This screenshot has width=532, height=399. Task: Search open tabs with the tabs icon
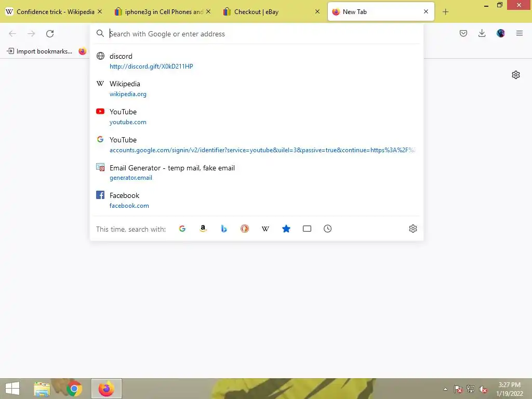click(307, 229)
